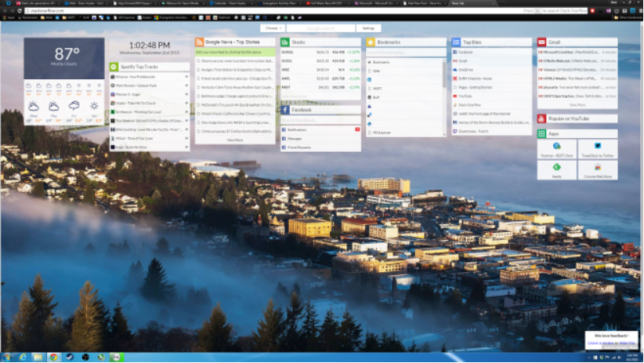This screenshot has height=363, width=644.
Task: Click the Chrome icon in Windows taskbar
Action: (x=53, y=357)
